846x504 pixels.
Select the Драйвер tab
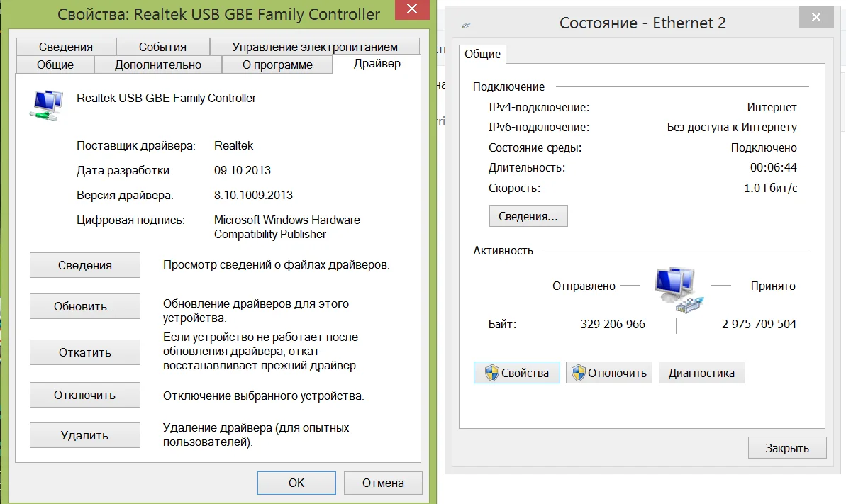377,64
